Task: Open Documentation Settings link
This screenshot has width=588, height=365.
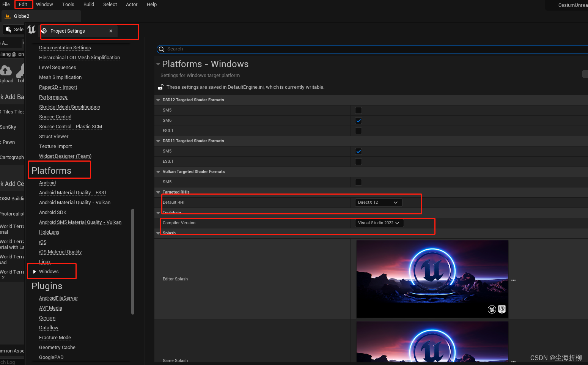Action: point(65,48)
